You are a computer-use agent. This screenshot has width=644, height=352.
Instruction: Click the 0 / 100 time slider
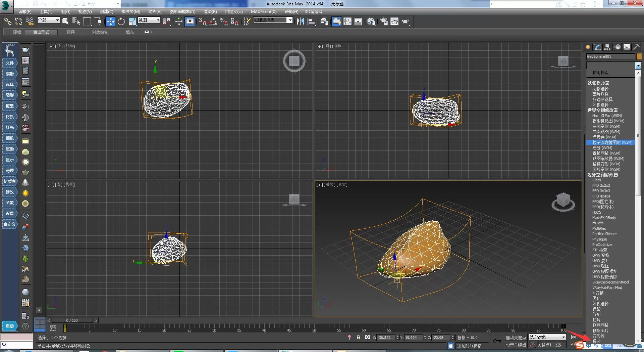[x=72, y=320]
